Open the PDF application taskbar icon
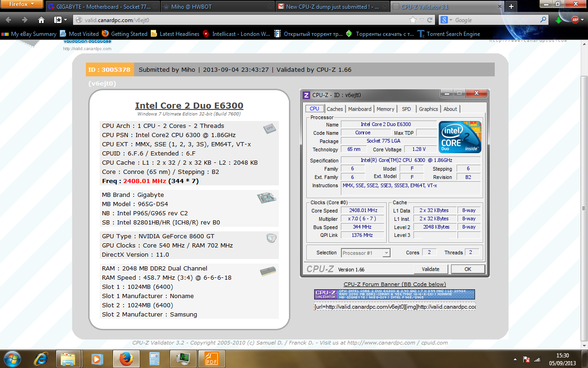 click(x=212, y=359)
